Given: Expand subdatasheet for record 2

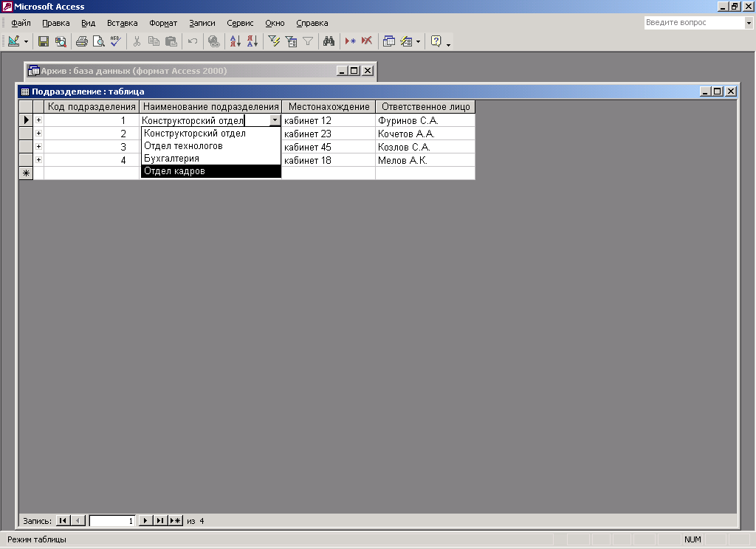Looking at the screenshot, I should pos(38,134).
